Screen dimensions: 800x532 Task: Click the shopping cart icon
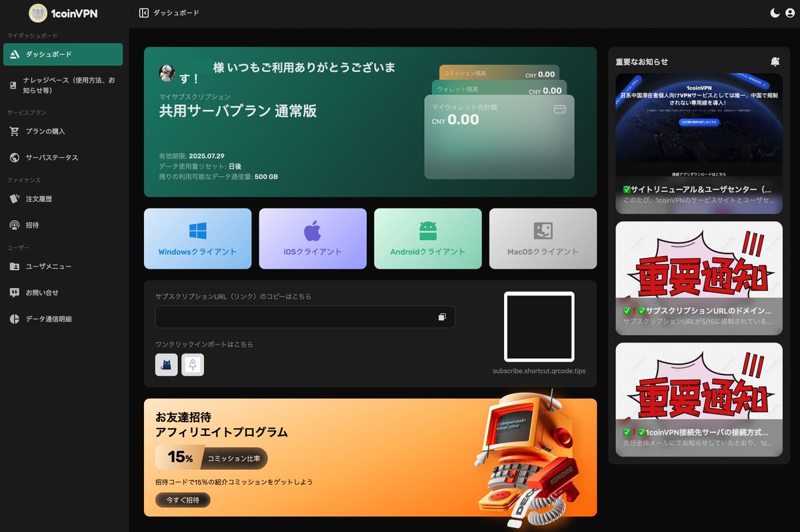pos(14,131)
